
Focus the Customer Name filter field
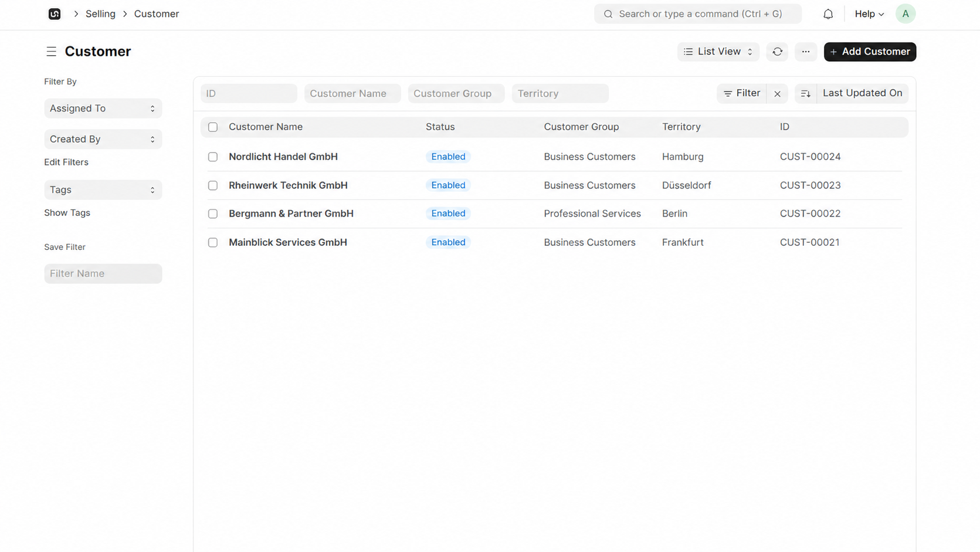tap(352, 94)
